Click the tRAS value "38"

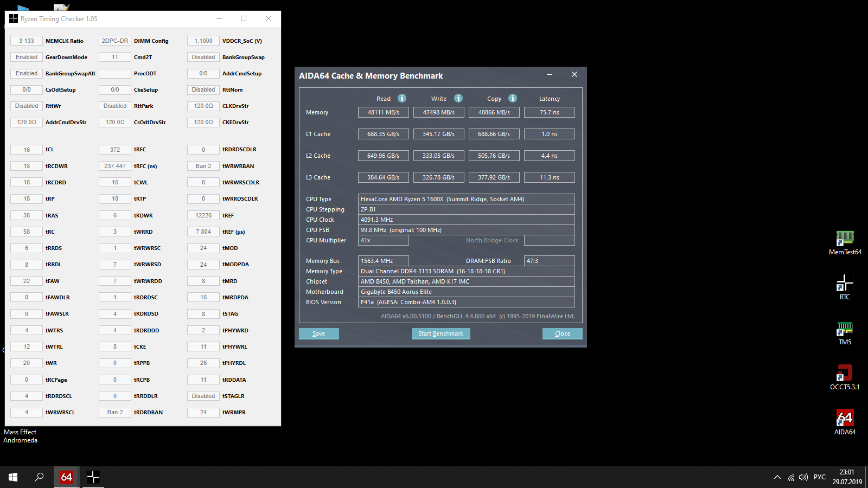tap(27, 215)
